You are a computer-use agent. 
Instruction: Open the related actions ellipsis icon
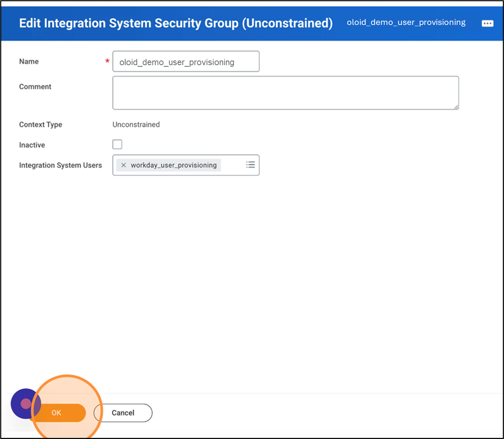pos(487,23)
